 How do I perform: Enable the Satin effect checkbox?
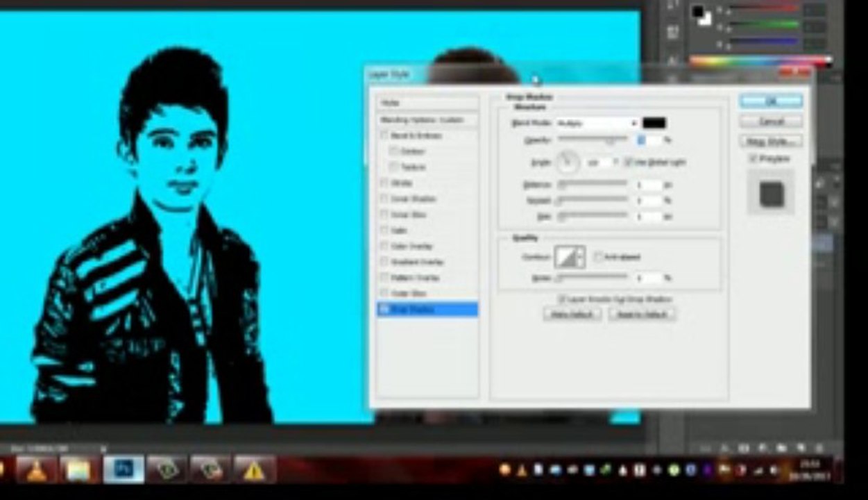point(384,231)
